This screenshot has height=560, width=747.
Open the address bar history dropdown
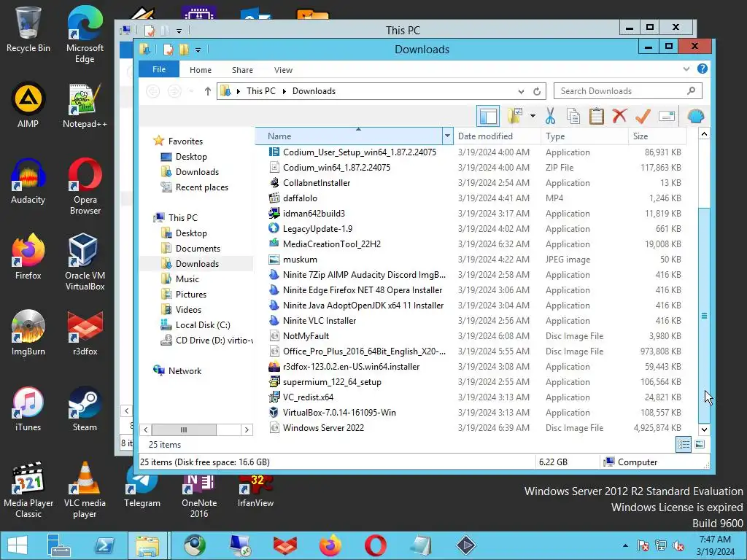521,91
